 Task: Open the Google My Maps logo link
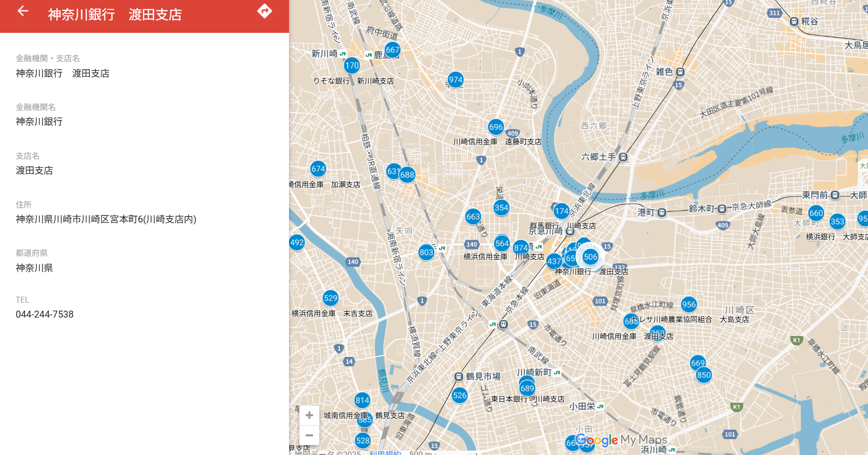coord(622,440)
